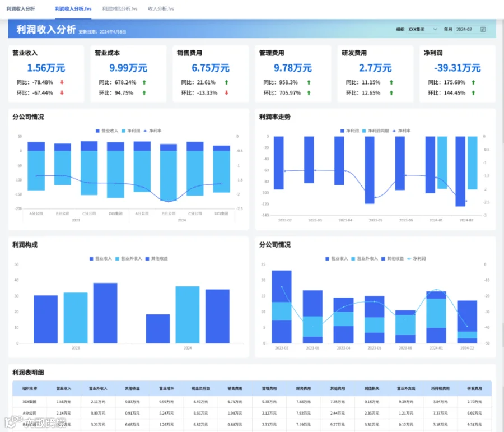504x432 pixels.
Task: Open the 年月 2024-02 date selector
Action: [x=470, y=29]
